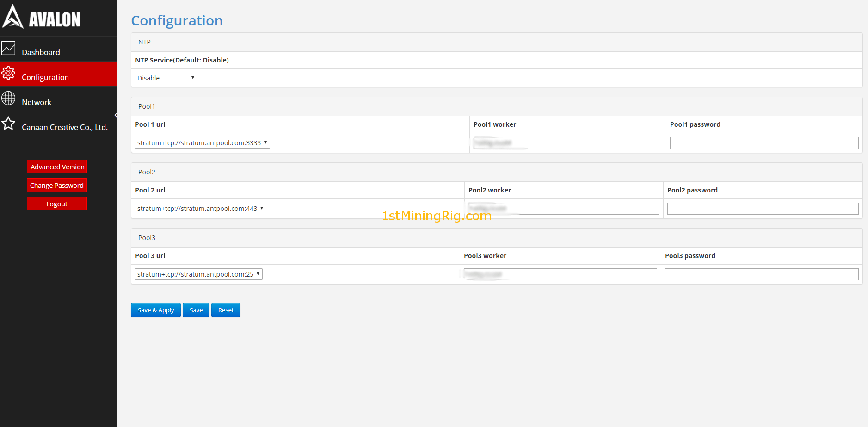
Task: Click the Configuration gear icon
Action: pos(8,73)
